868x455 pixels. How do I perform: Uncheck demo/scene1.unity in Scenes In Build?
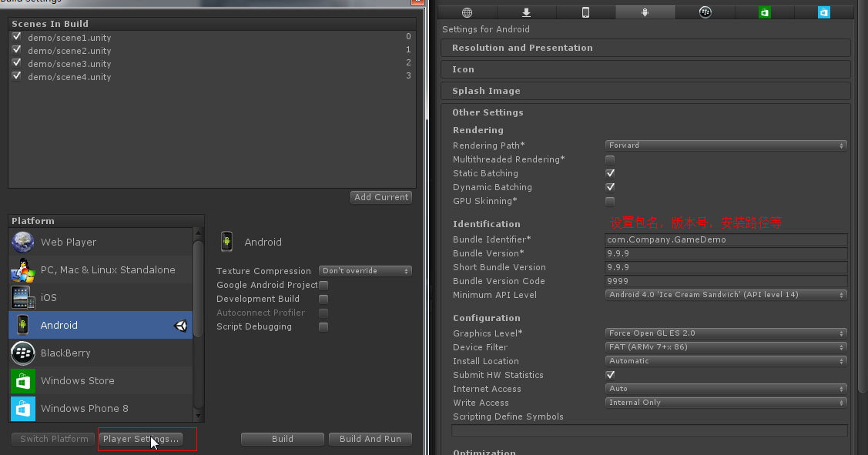(17, 36)
